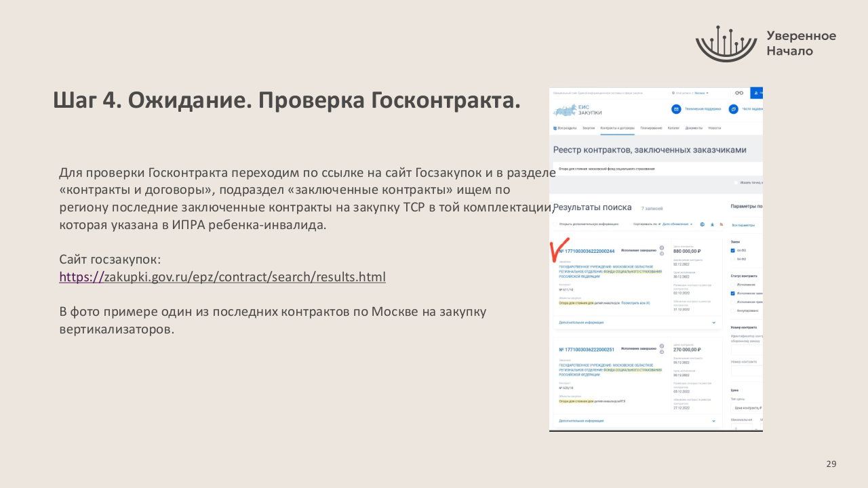Click the download results icon
Image resolution: width=868 pixels, height=488 pixels.
pos(712,224)
